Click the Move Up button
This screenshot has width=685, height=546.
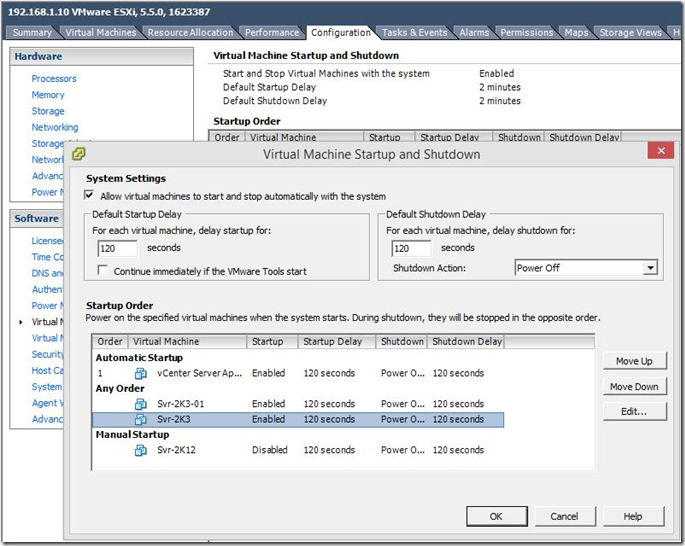coord(635,361)
